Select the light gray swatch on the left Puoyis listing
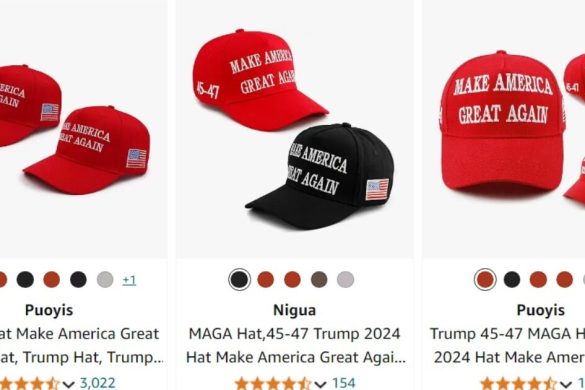 pyautogui.click(x=105, y=280)
